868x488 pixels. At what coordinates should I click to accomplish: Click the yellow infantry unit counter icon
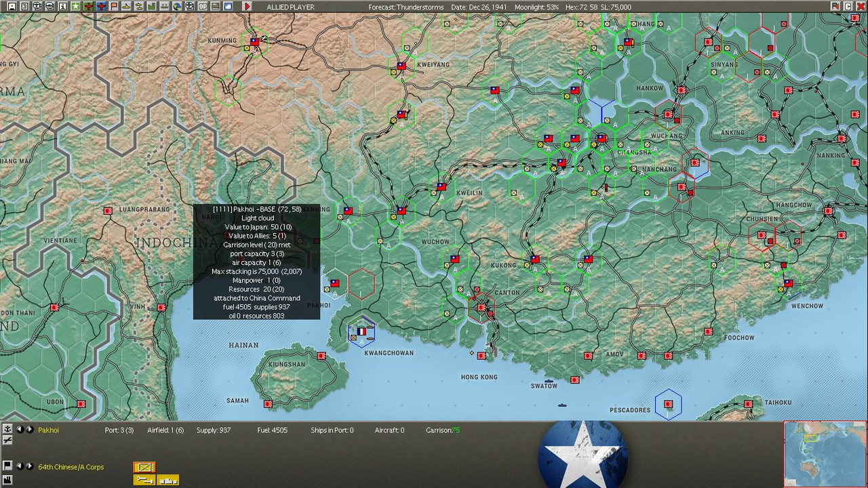[144, 467]
